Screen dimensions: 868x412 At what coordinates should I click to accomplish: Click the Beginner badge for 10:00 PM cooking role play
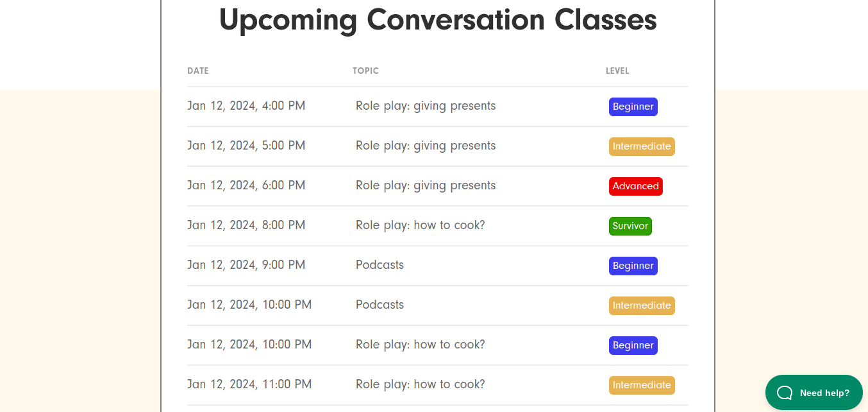pos(633,345)
